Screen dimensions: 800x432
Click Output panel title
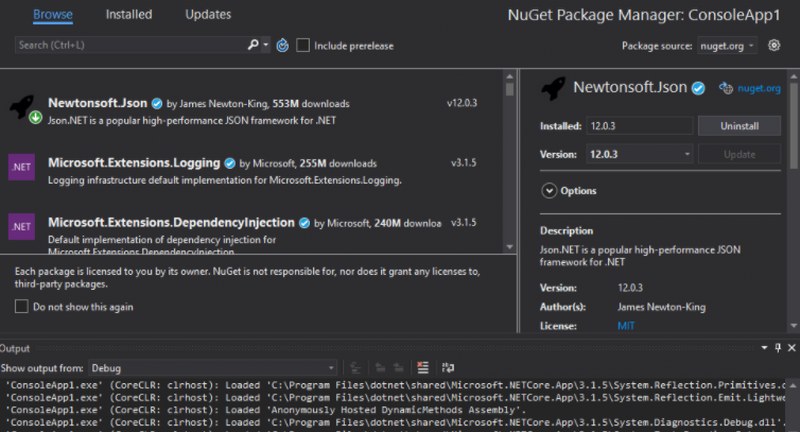14,348
